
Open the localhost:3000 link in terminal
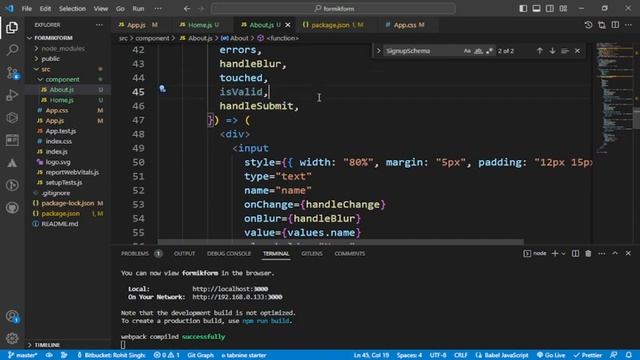point(230,289)
